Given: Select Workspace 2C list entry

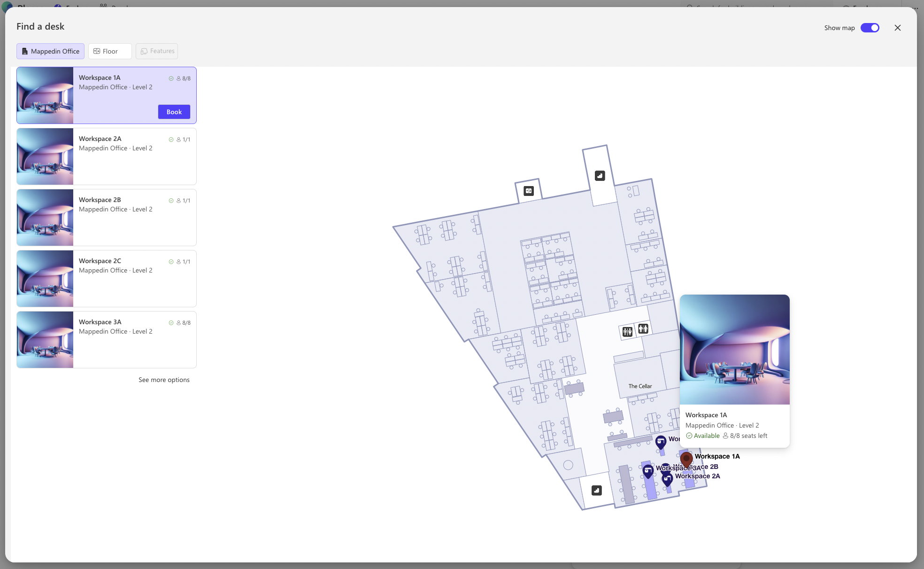Looking at the screenshot, I should 107,279.
